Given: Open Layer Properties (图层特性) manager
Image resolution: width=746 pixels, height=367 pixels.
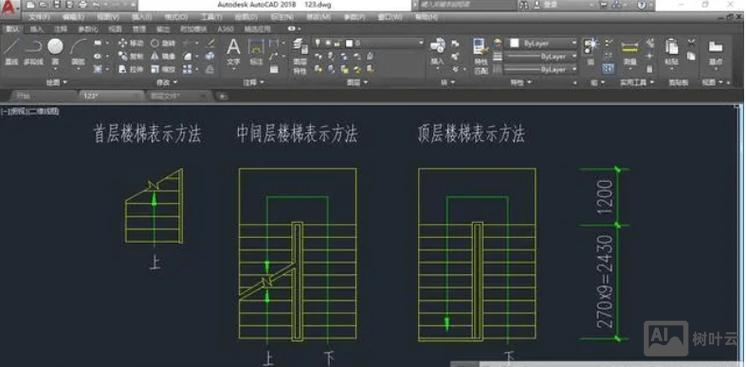Looking at the screenshot, I should (300, 57).
